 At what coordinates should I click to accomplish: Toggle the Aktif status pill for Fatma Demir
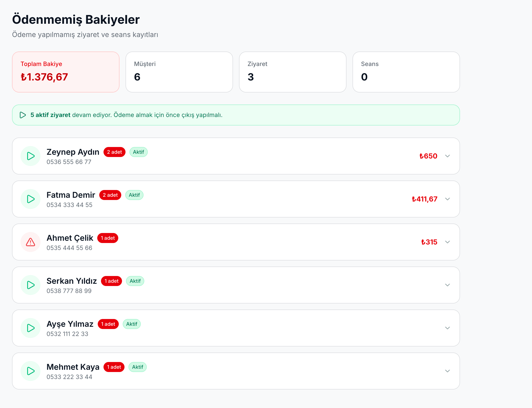pos(134,195)
